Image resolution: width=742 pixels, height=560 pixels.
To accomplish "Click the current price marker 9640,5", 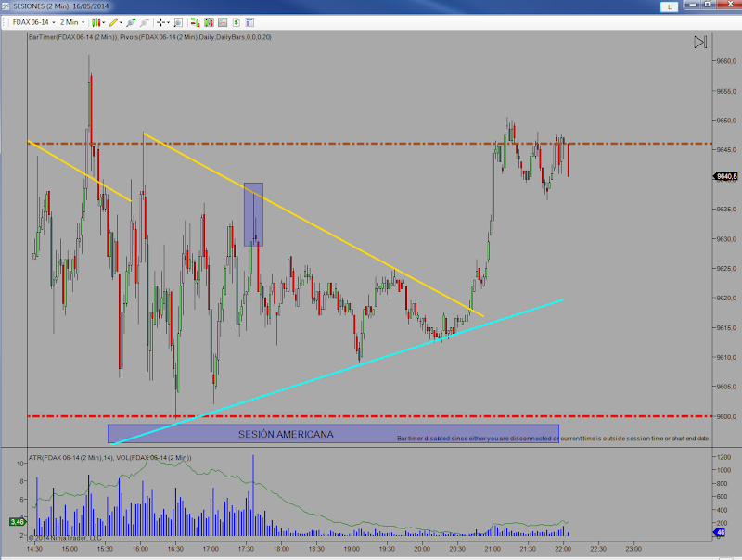I will (x=725, y=176).
